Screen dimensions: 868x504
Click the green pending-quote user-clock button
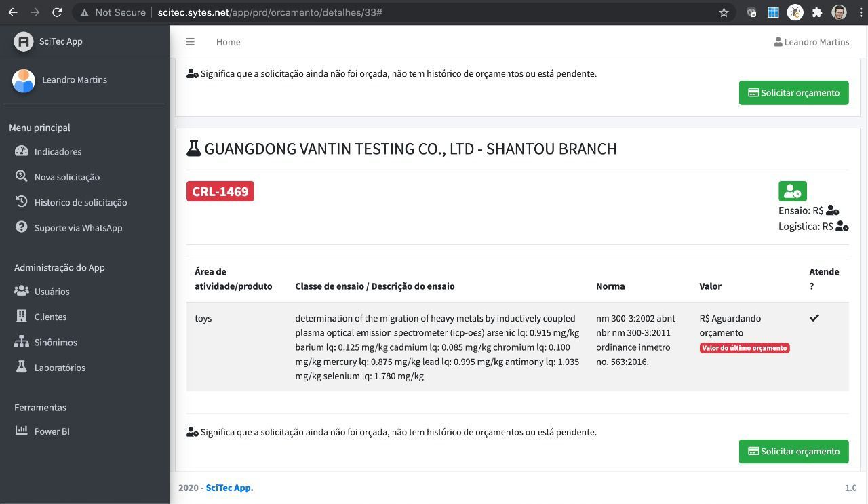click(793, 191)
